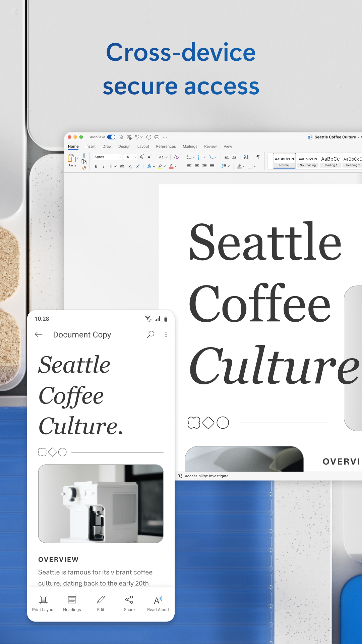Click the Print icon in title bar
Screen dimensions: 362x644
(x=157, y=137)
